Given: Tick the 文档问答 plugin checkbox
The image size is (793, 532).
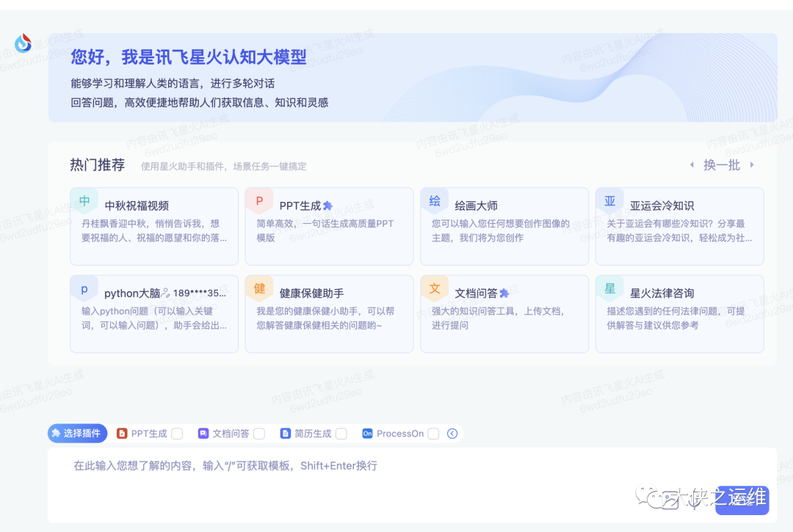Looking at the screenshot, I should coord(259,434).
